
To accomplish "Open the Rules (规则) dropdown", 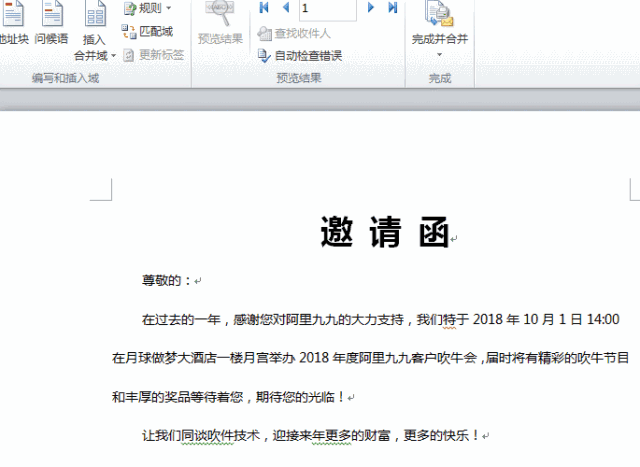I will (x=148, y=8).
